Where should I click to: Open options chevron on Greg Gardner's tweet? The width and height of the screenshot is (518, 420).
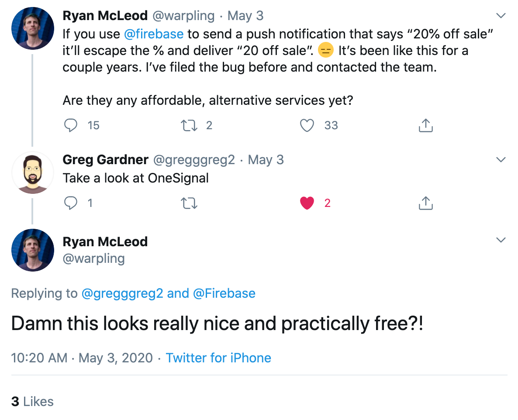tap(501, 159)
